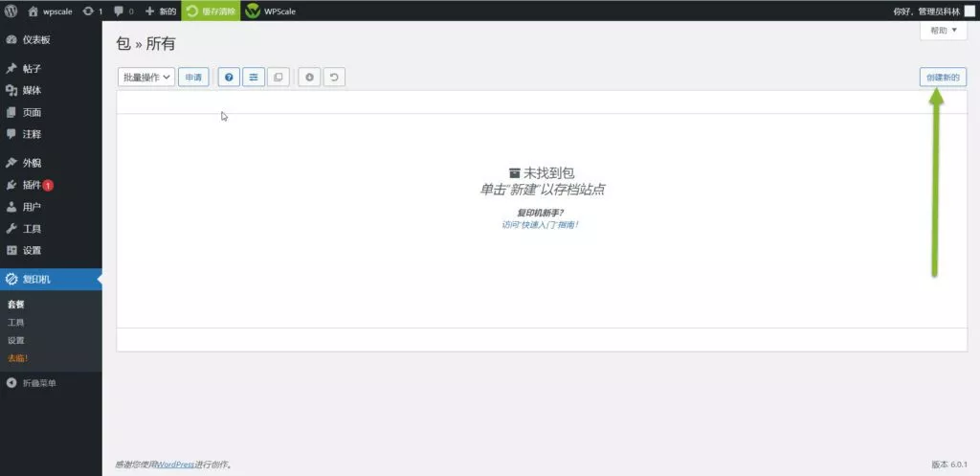The width and height of the screenshot is (980, 476).
Task: Click the settings icon beside 设置
Action: [11, 251]
